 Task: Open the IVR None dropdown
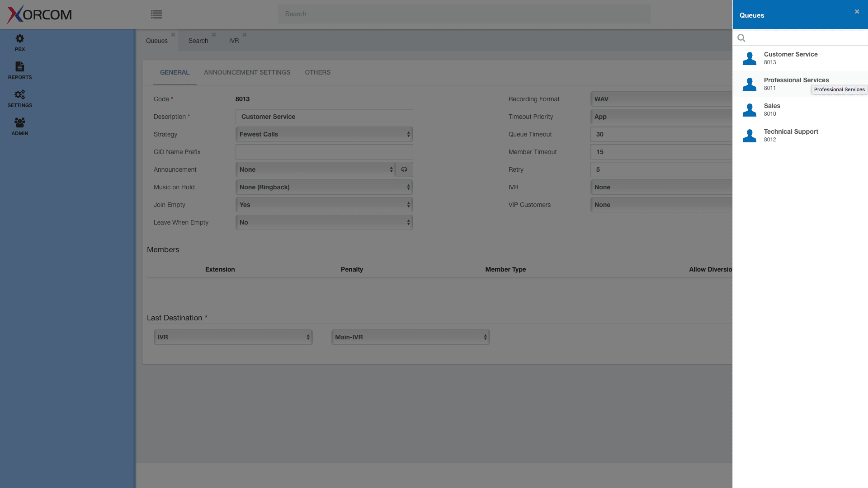pyautogui.click(x=661, y=187)
